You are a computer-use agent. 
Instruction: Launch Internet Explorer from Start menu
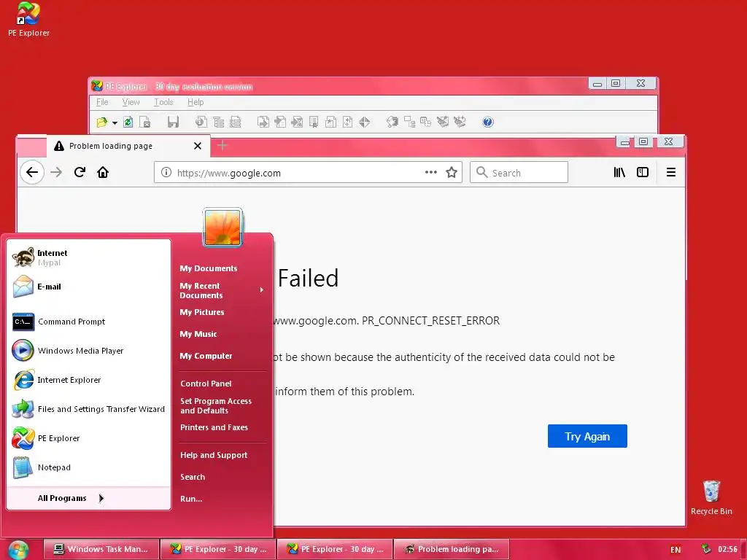coord(89,380)
